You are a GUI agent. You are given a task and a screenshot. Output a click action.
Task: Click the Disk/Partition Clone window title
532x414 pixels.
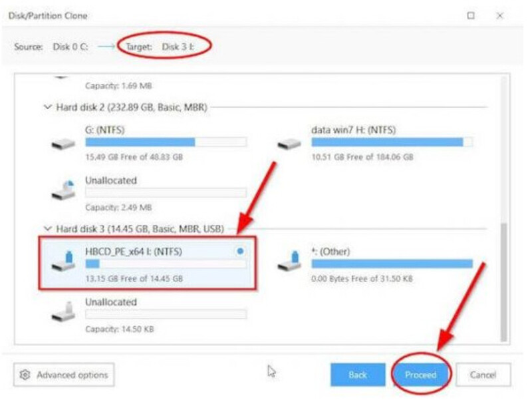(x=48, y=15)
